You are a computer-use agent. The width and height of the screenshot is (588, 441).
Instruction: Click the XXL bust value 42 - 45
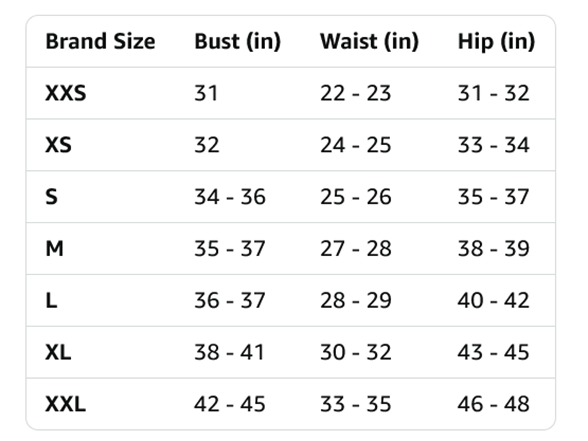(230, 404)
